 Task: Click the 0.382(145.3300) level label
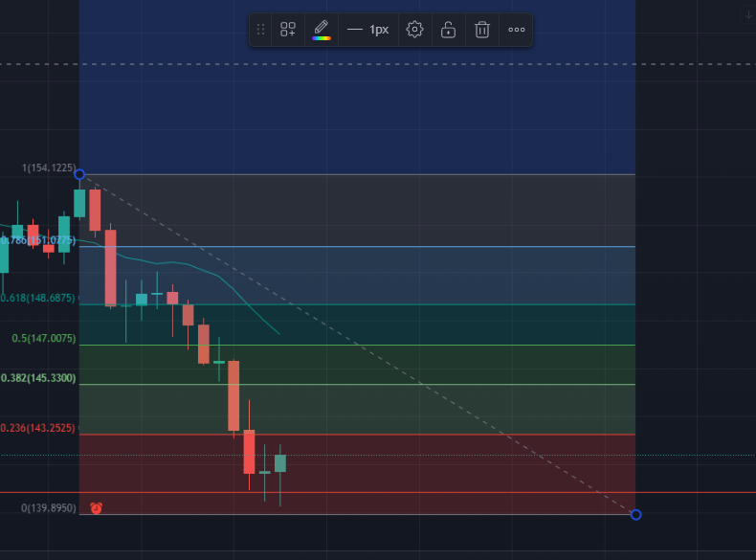pyautogui.click(x=38, y=378)
